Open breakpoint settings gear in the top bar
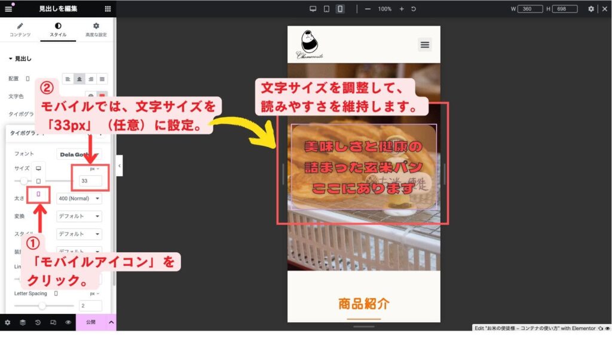This screenshot has width=612, height=364. pyautogui.click(x=591, y=9)
